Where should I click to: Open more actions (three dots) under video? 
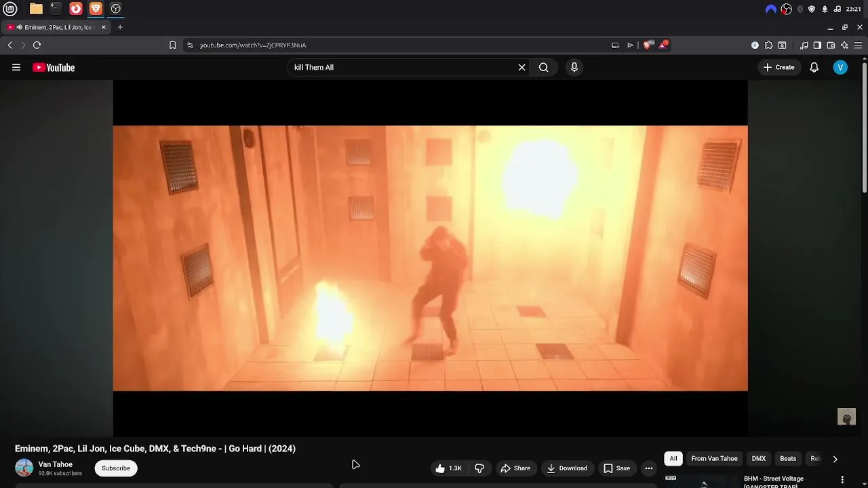tap(649, 468)
